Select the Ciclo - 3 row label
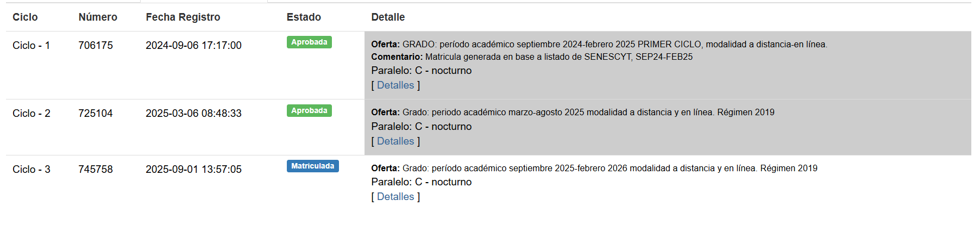This screenshot has width=980, height=237. 32,170
